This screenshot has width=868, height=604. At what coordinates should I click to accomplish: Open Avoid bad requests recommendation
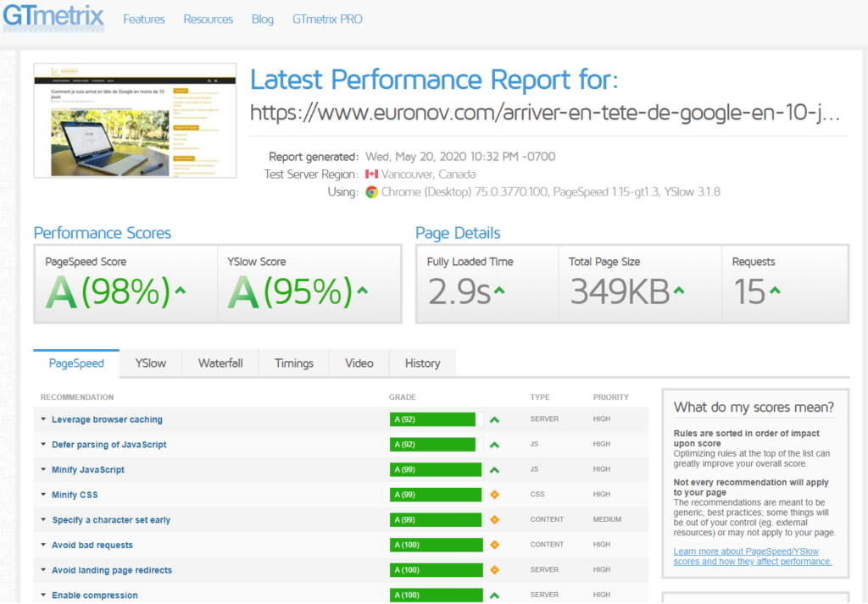(92, 545)
